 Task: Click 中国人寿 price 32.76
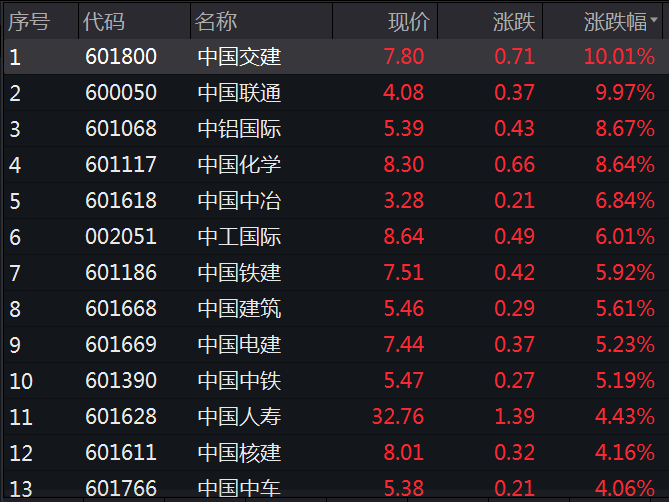pos(398,417)
